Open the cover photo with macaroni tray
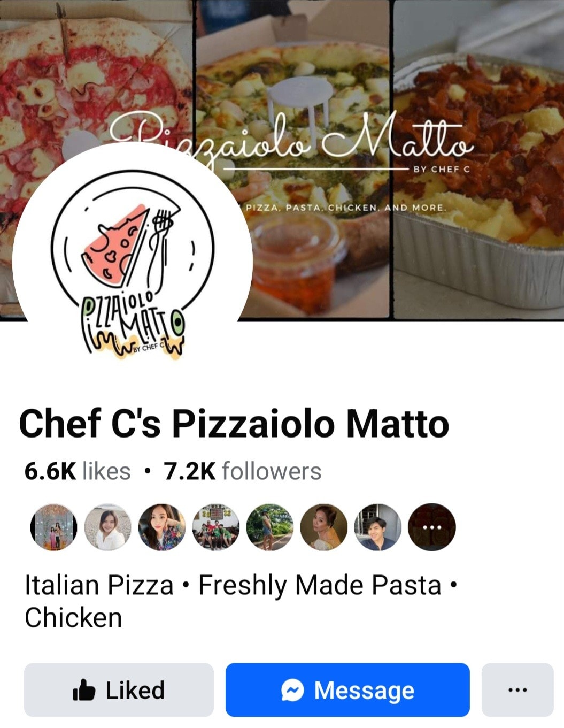 (x=479, y=160)
